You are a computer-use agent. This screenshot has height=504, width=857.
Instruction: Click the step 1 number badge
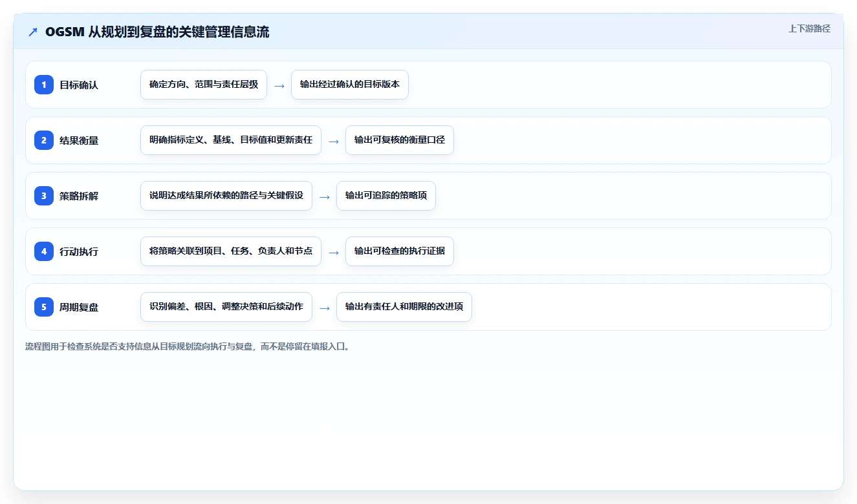point(44,85)
